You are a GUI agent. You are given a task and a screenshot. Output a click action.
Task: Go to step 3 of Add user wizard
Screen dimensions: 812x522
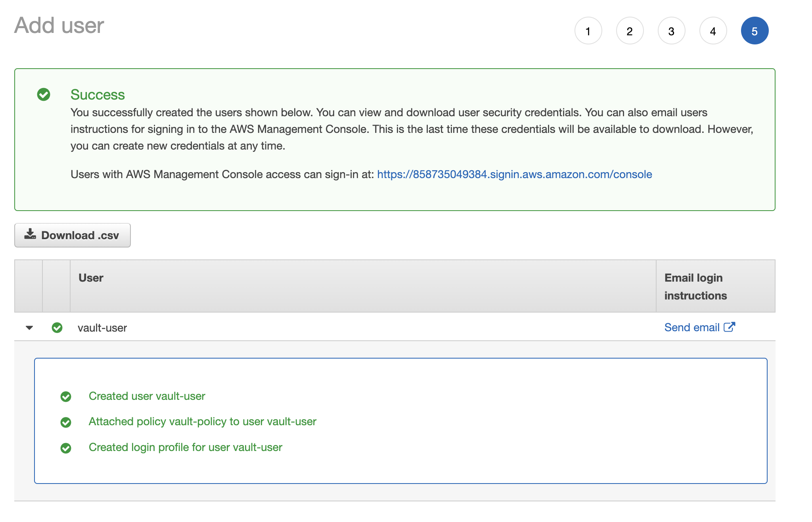[671, 31]
